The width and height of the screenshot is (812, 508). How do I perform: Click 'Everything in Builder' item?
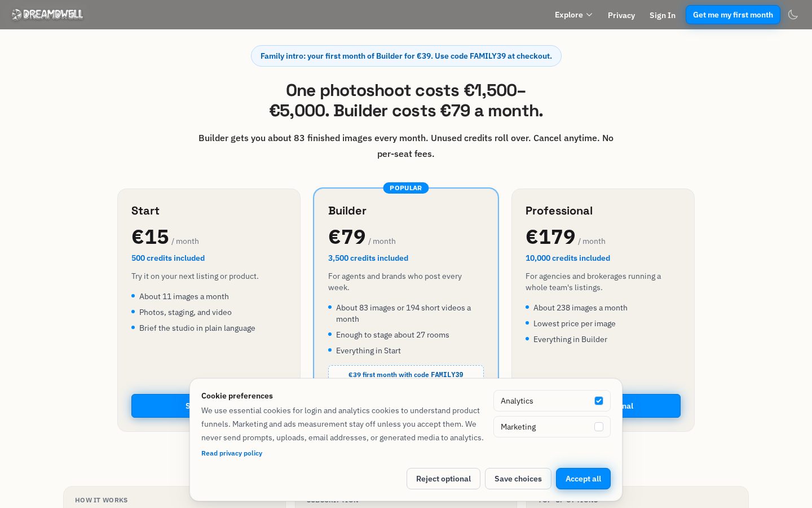(570, 339)
